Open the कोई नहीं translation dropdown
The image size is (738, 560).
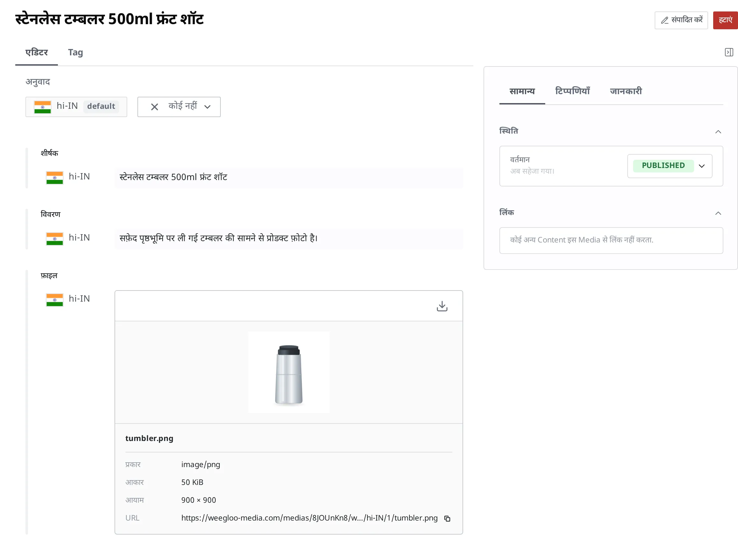coord(179,107)
